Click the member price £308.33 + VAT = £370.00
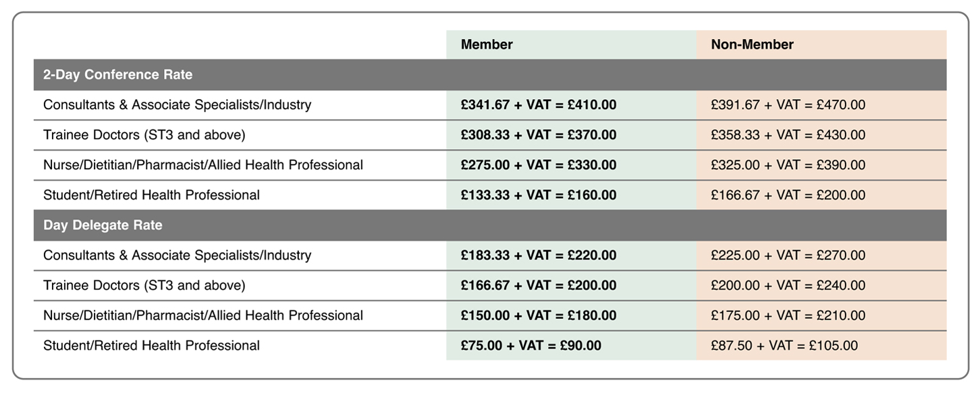980x393 pixels. pyautogui.click(x=539, y=135)
